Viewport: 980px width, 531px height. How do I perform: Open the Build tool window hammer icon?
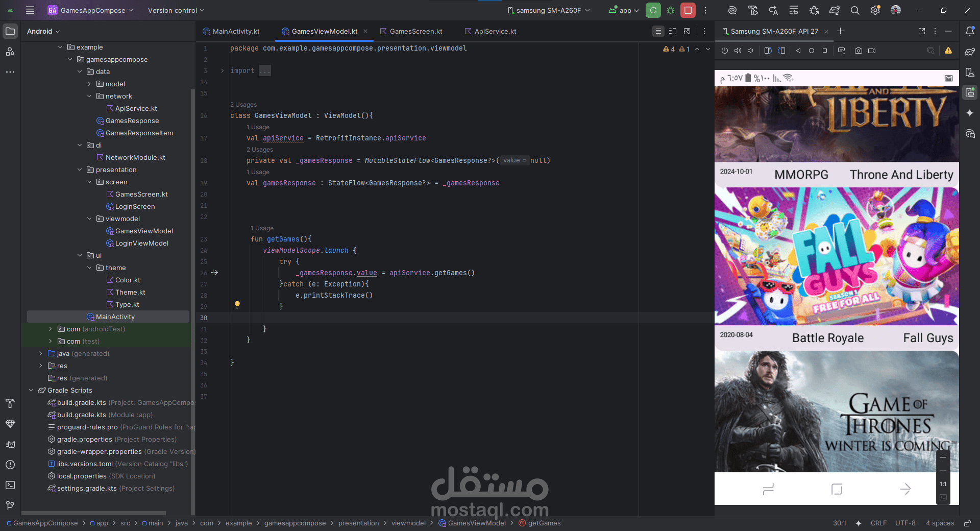point(10,403)
